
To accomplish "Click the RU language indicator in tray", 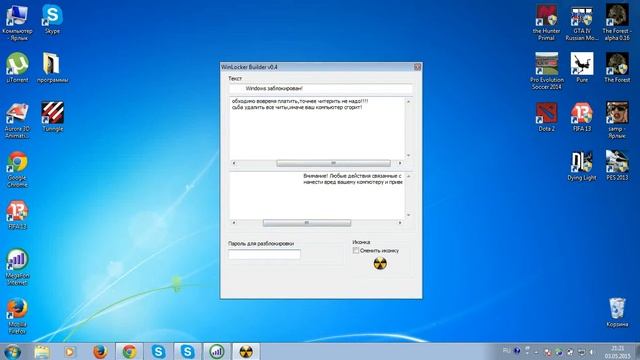I will 506,351.
